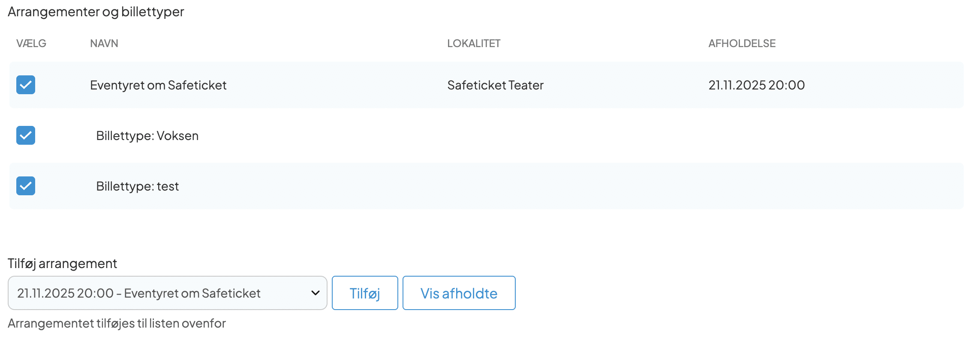Screen dimensions: 980x340
Task: Click the selected event text in the dropdown
Action: tap(138, 293)
